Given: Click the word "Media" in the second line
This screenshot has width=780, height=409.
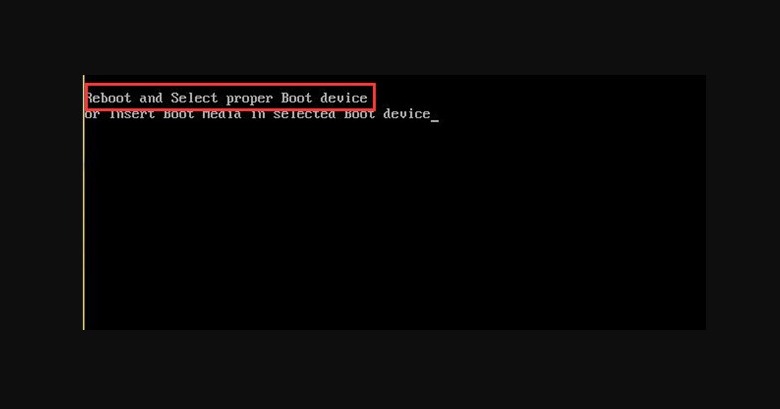Looking at the screenshot, I should point(222,114).
